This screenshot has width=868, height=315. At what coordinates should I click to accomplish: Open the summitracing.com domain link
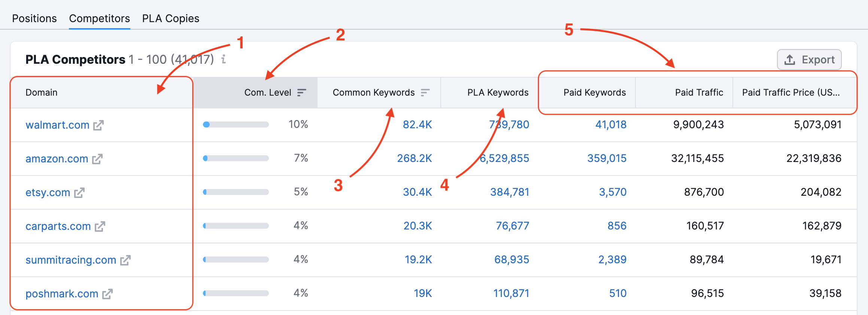71,260
